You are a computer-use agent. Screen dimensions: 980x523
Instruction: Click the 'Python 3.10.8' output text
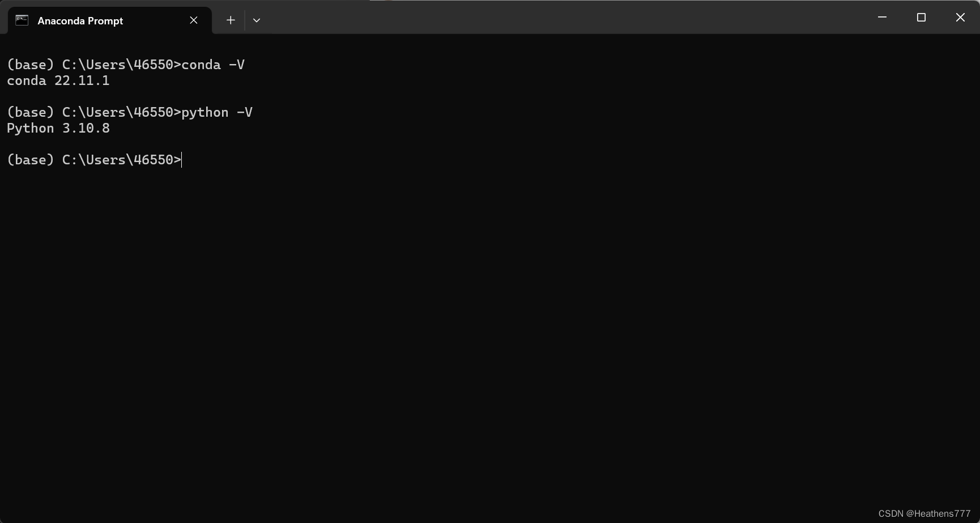coord(58,128)
